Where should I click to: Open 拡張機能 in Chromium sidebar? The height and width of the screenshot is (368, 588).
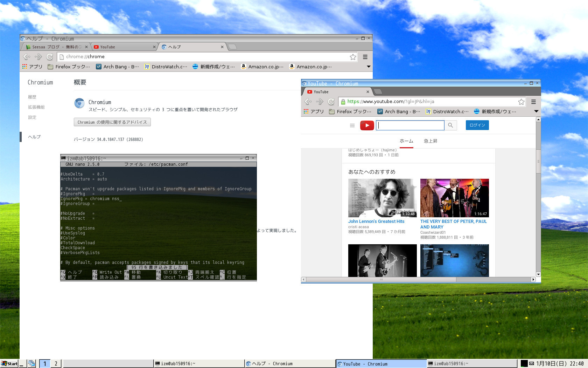tap(36, 107)
